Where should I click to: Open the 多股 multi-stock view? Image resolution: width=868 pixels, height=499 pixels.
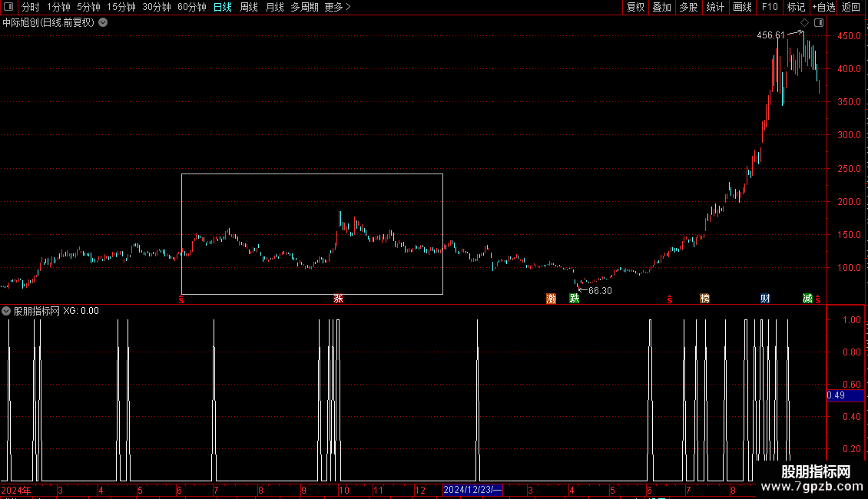[x=688, y=7]
